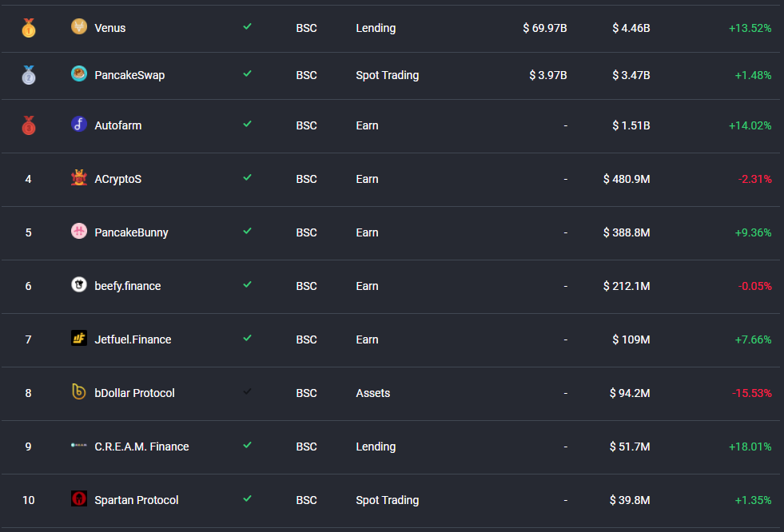Click the bDollar Protocol logo icon
The width and height of the screenshot is (784, 532).
(x=78, y=392)
